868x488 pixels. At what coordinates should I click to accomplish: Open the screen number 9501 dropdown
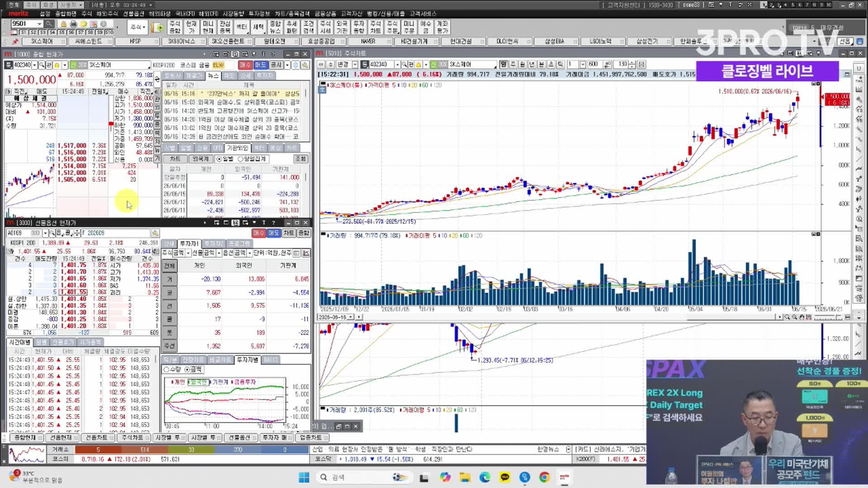coord(39,24)
